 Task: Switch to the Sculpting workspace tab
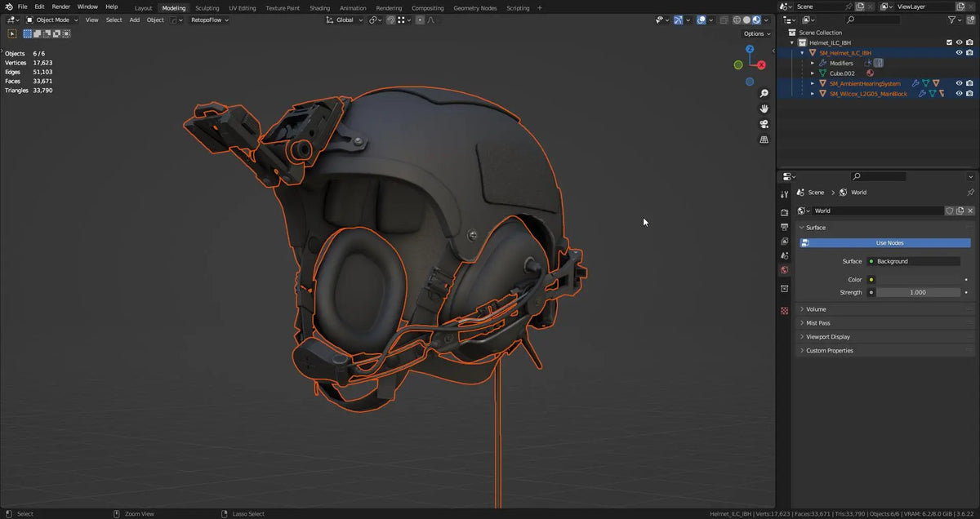tap(207, 7)
